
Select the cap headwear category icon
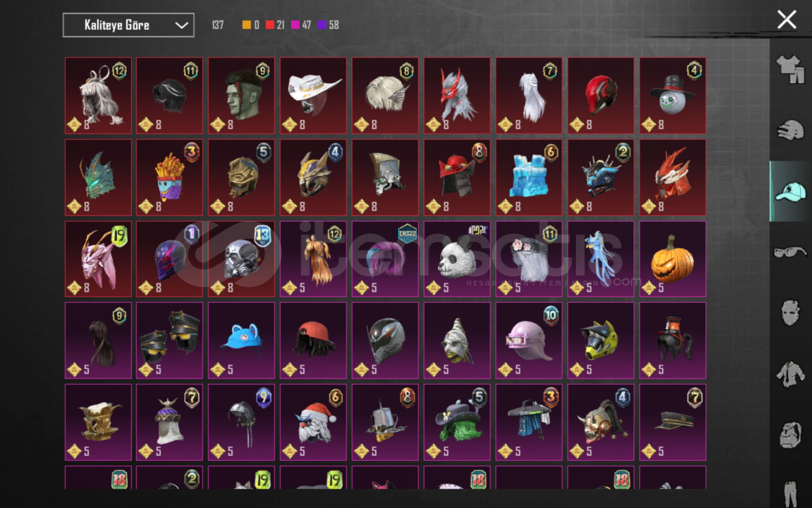click(x=790, y=191)
